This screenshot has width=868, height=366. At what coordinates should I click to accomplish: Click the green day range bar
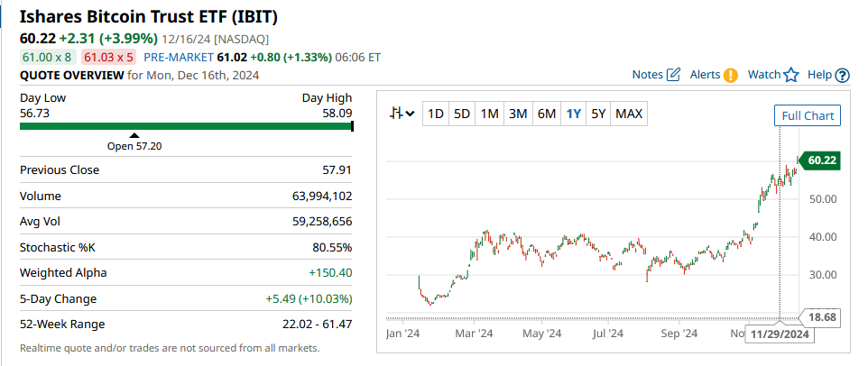tap(185, 126)
